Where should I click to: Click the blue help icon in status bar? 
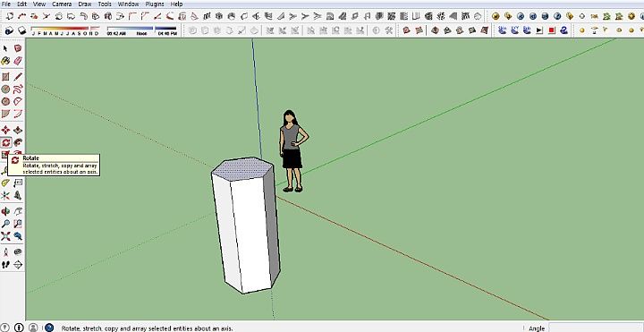49,328
